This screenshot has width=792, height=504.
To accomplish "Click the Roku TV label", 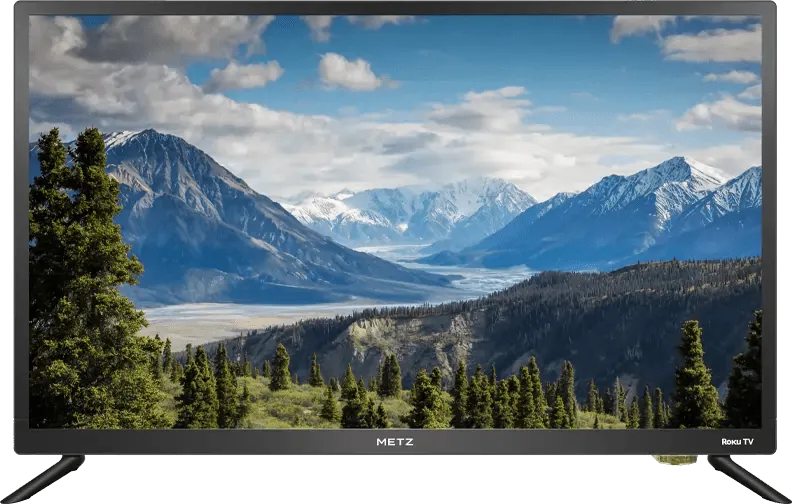I will (x=737, y=442).
